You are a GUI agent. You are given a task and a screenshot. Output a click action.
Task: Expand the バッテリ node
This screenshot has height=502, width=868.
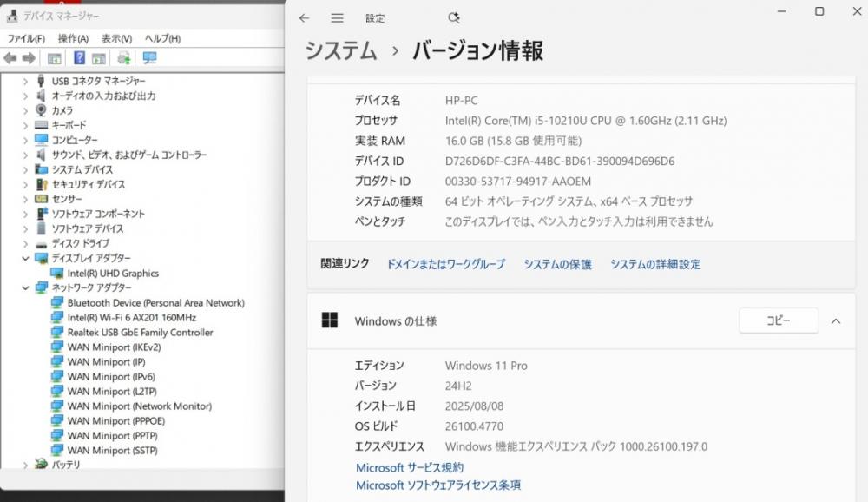tap(25, 465)
